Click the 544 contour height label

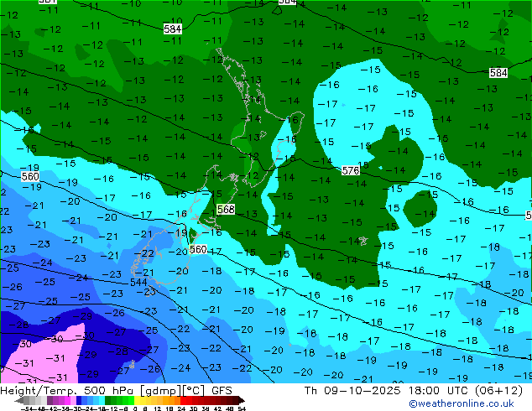[x=138, y=282]
